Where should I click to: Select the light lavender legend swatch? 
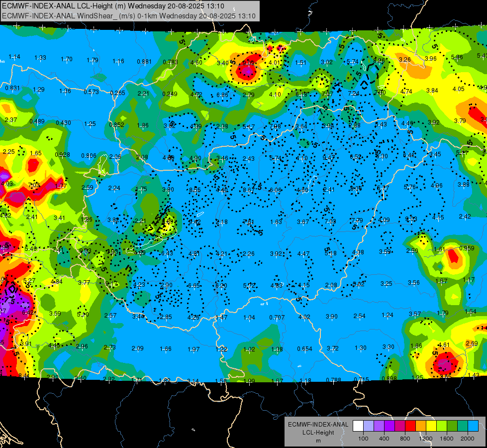coord(369,426)
